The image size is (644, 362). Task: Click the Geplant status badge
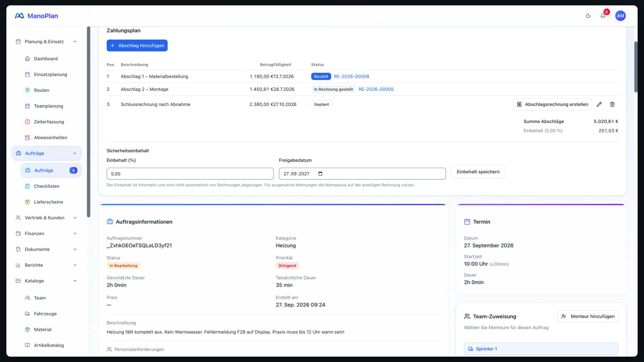[321, 104]
